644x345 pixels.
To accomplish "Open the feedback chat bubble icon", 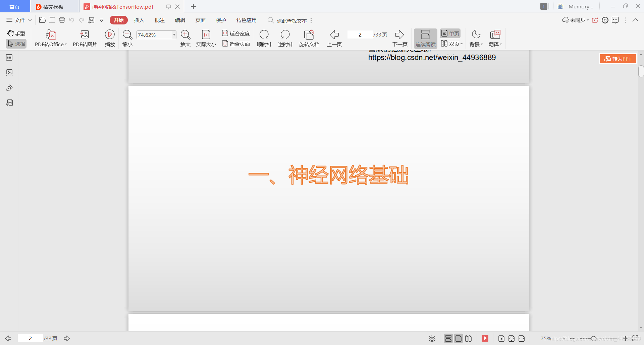I will (x=615, y=20).
